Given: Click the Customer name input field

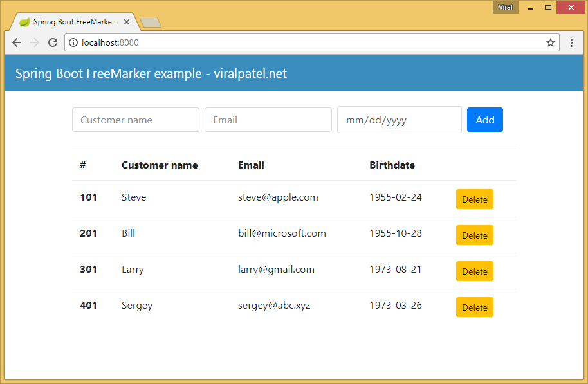Looking at the screenshot, I should coord(136,120).
